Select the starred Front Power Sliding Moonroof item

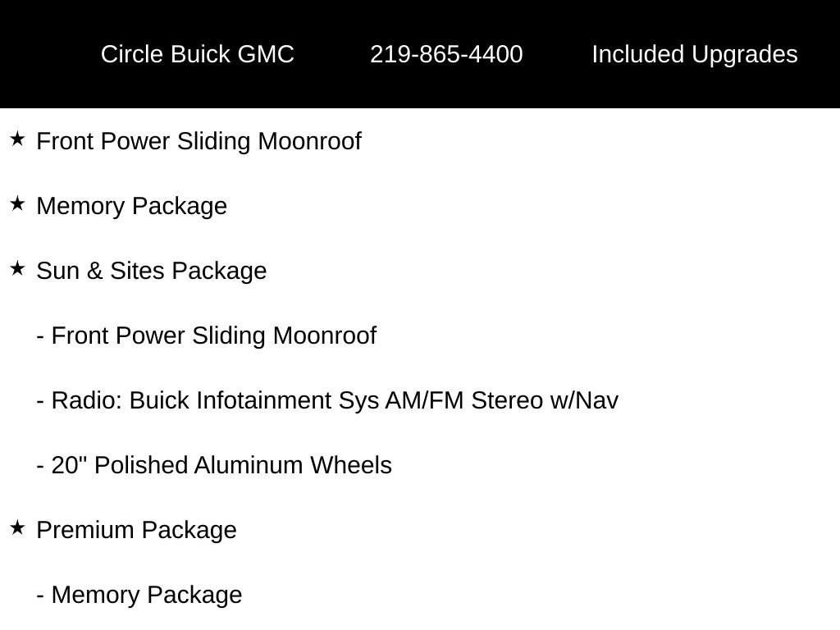pos(199,141)
